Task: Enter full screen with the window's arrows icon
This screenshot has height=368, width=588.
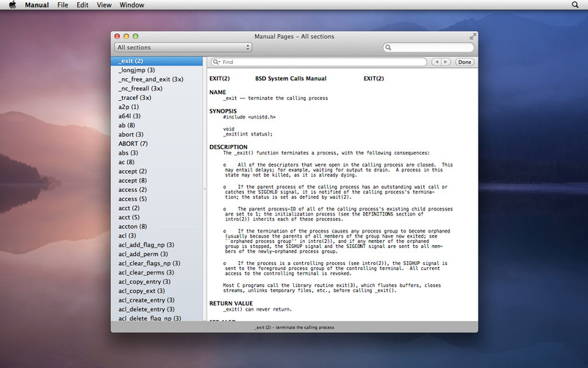Action: tap(473, 36)
